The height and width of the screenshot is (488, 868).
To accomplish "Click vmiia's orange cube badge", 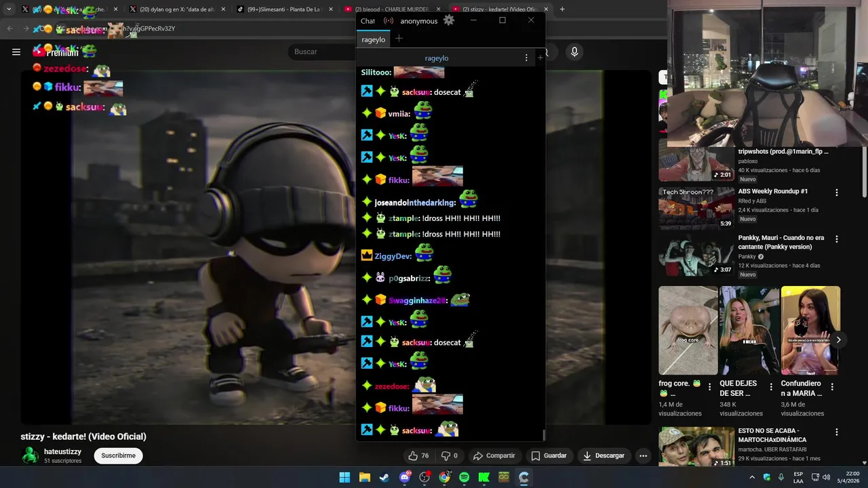I will click(x=380, y=113).
